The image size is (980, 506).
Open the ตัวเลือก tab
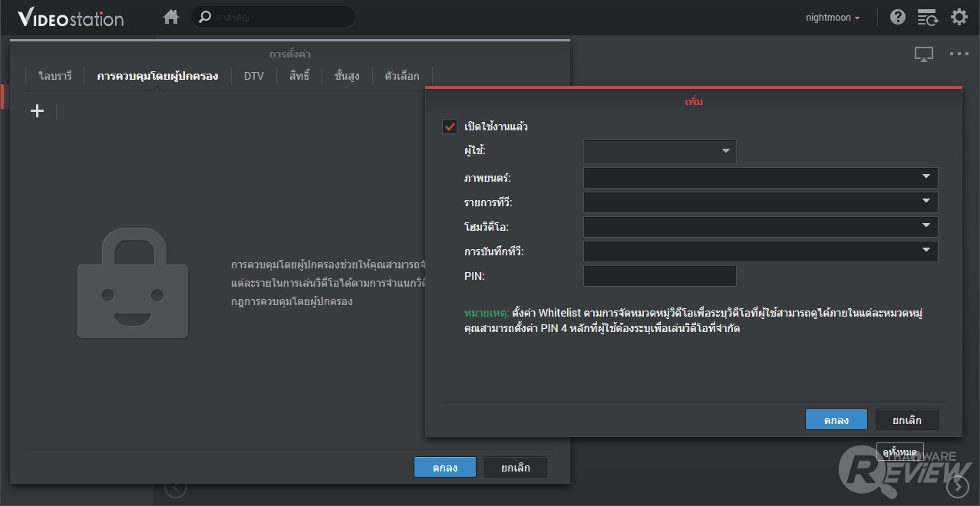(402, 76)
